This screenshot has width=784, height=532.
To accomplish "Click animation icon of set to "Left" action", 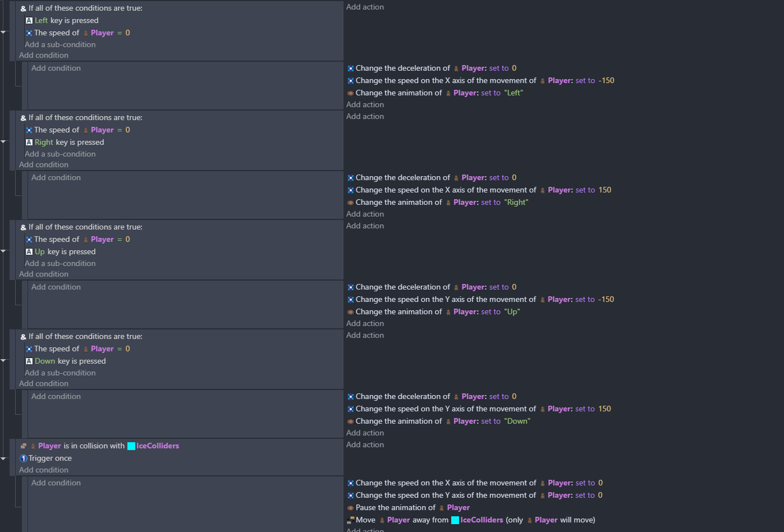I will click(351, 93).
